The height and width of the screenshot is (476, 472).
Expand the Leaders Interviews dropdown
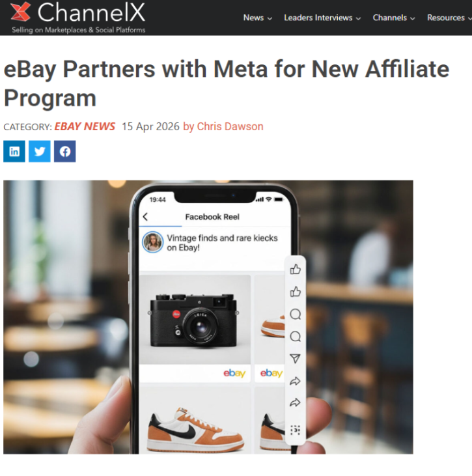click(322, 18)
